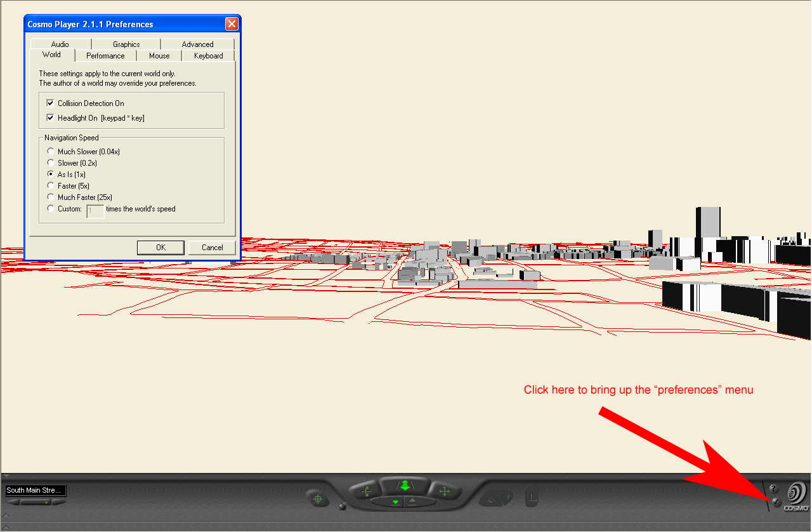Select the Seek crosshair tool
Image resolution: width=812 pixels, height=532 pixels.
coord(318,499)
